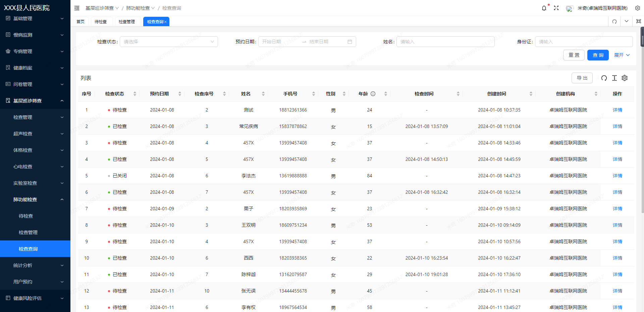Expand 超声检查 submenu
The image size is (644, 312).
point(35,134)
